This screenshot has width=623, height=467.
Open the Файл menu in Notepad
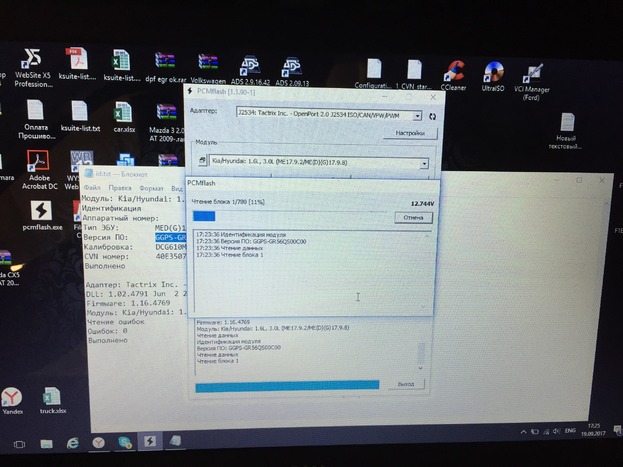coord(92,187)
